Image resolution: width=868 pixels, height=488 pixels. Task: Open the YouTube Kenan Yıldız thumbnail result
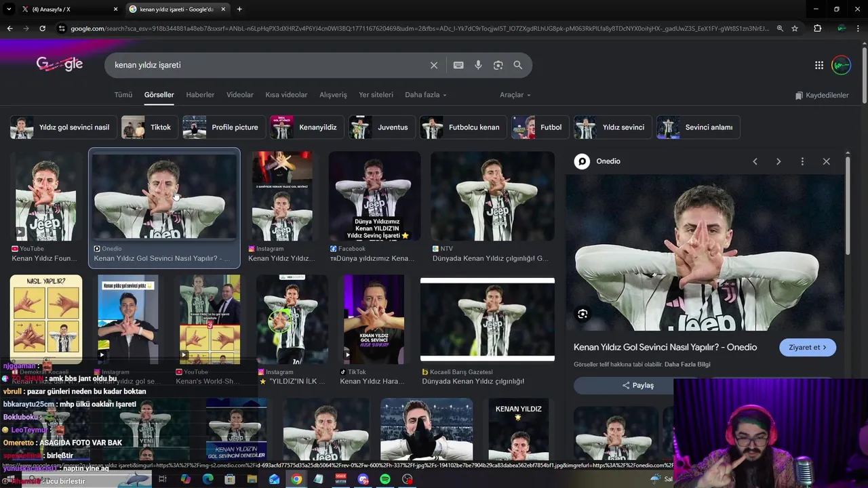point(46,197)
